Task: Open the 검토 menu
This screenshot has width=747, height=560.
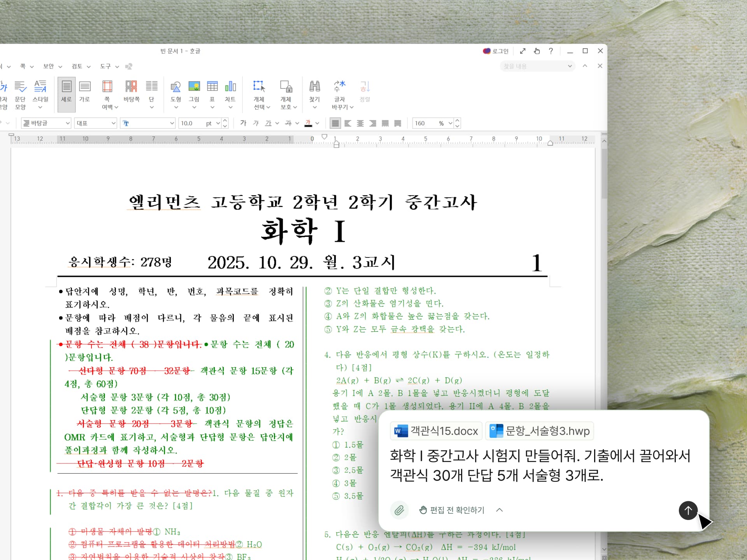Action: [x=77, y=66]
